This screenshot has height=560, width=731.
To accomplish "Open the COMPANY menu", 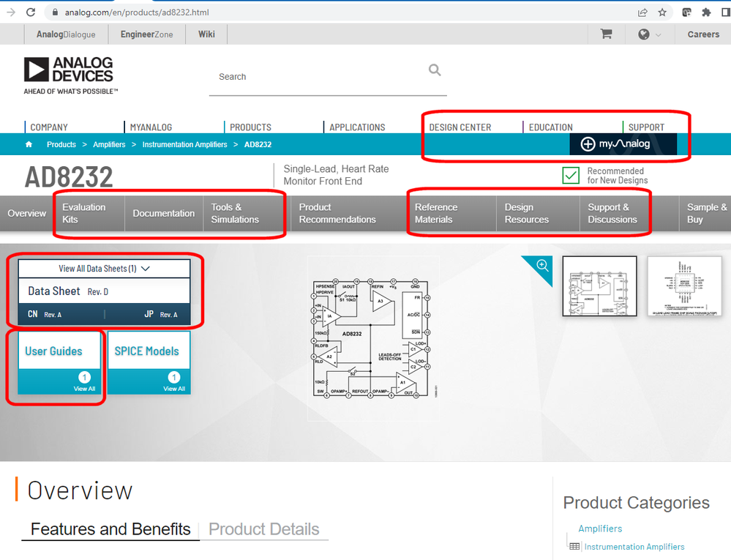I will 49,127.
